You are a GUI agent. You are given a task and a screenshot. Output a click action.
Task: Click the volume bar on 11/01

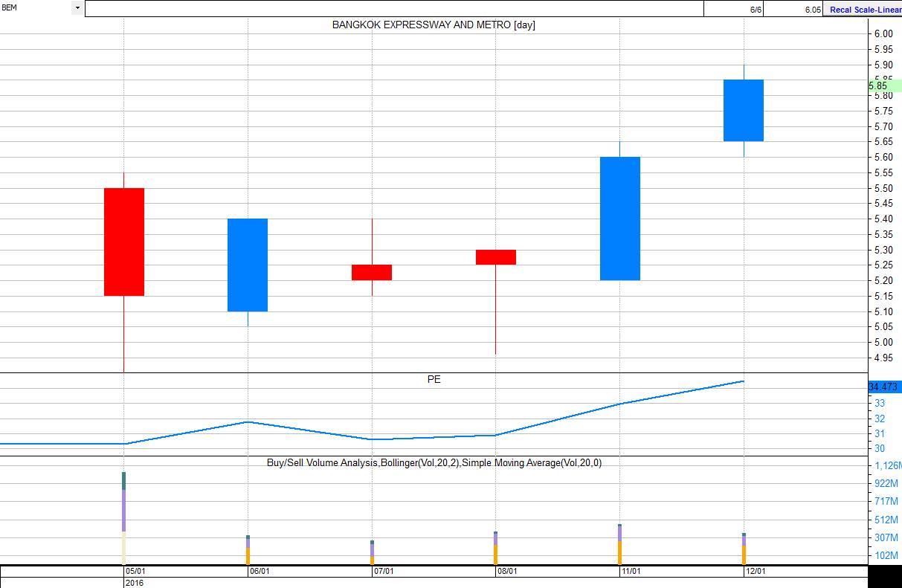(620, 544)
